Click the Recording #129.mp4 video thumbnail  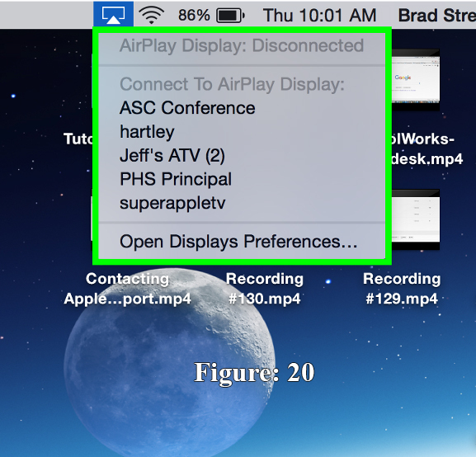tap(416, 219)
